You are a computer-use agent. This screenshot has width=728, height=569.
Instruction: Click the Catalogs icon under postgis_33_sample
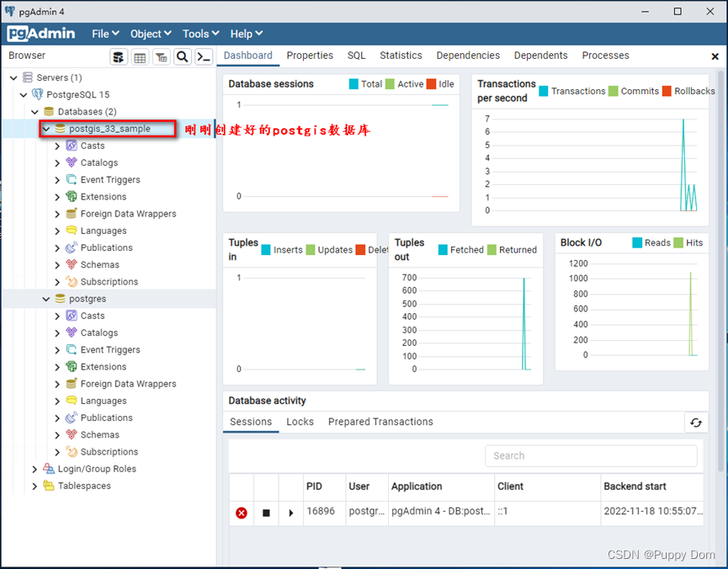72,162
